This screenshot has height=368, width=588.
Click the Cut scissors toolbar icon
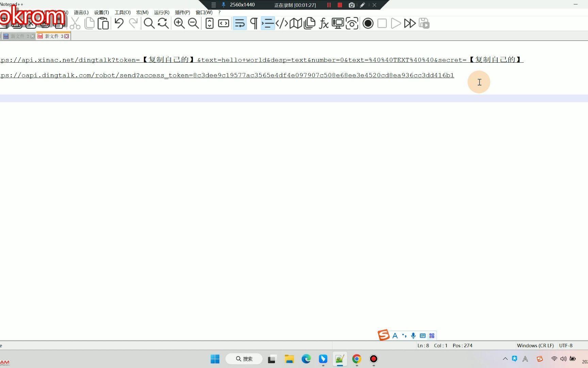pos(75,24)
